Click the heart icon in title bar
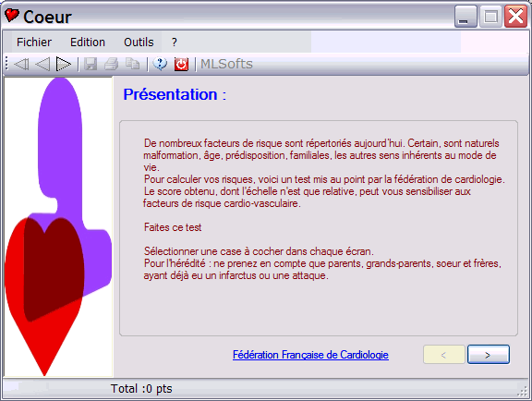532x401 pixels. coord(11,16)
